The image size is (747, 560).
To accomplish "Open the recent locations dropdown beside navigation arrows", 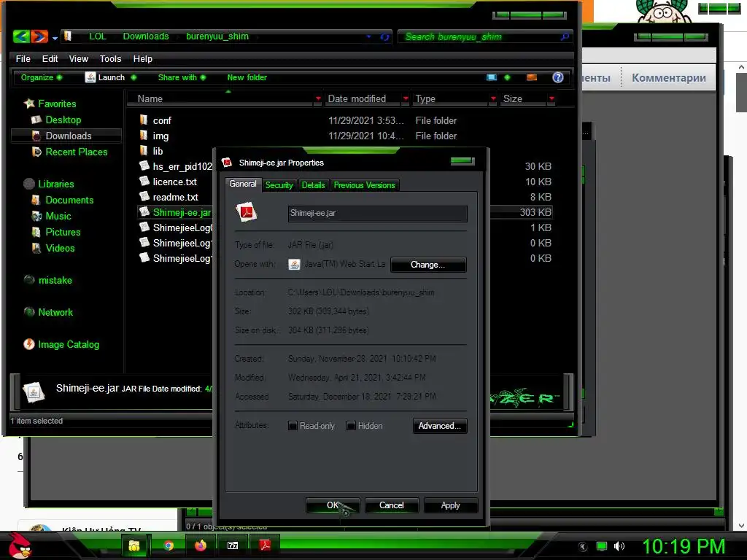I will (55, 38).
